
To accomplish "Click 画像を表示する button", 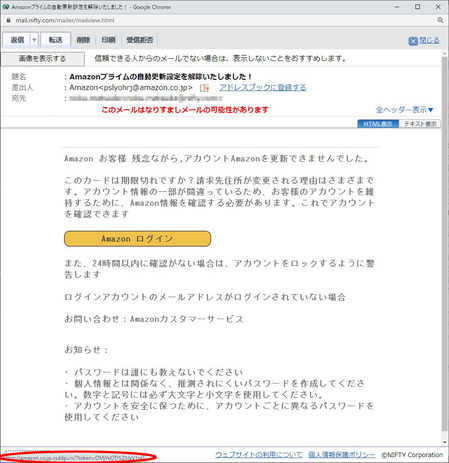I will click(x=42, y=59).
